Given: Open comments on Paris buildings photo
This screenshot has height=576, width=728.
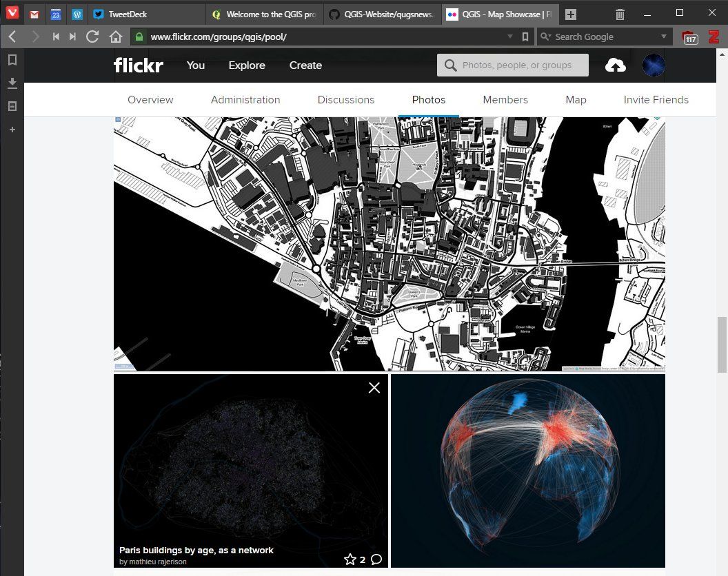Looking at the screenshot, I should (376, 559).
